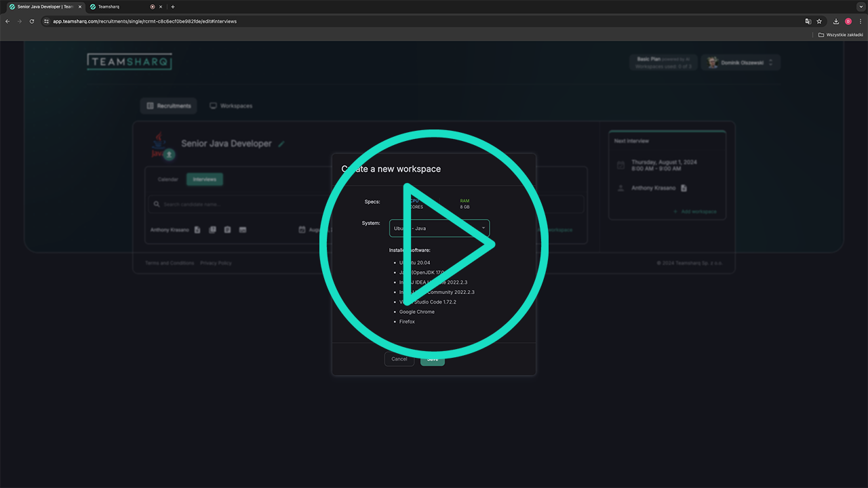Viewport: 868px width, 488px height.
Task: Click the pencil icon beside Senior Java Developer
Action: pos(281,144)
